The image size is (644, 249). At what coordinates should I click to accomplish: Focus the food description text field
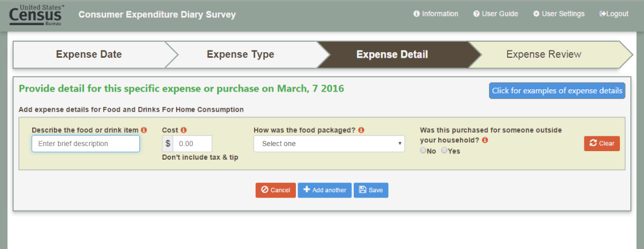coord(85,144)
